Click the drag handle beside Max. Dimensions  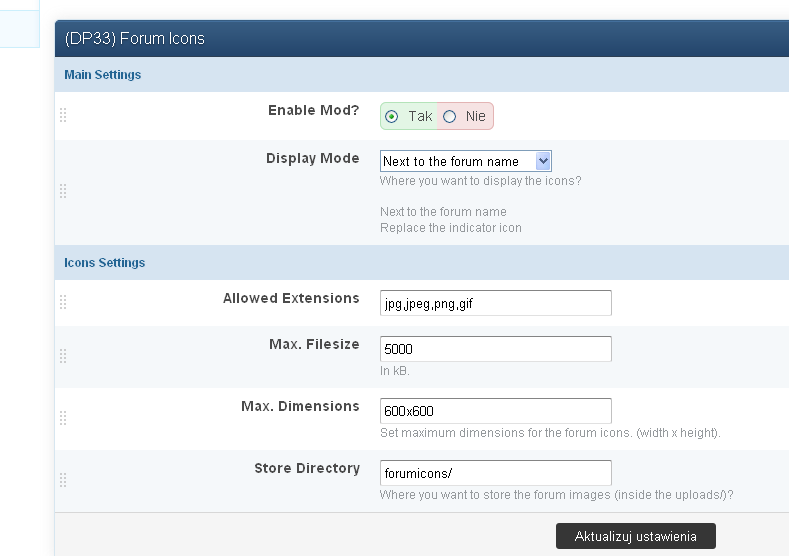(63, 418)
